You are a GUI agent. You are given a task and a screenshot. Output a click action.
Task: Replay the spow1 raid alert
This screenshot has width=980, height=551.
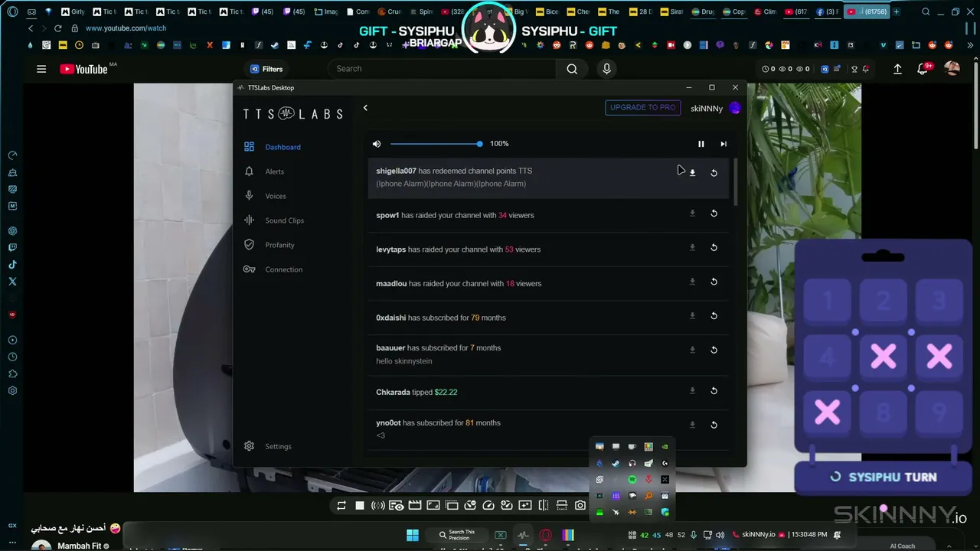coord(714,214)
